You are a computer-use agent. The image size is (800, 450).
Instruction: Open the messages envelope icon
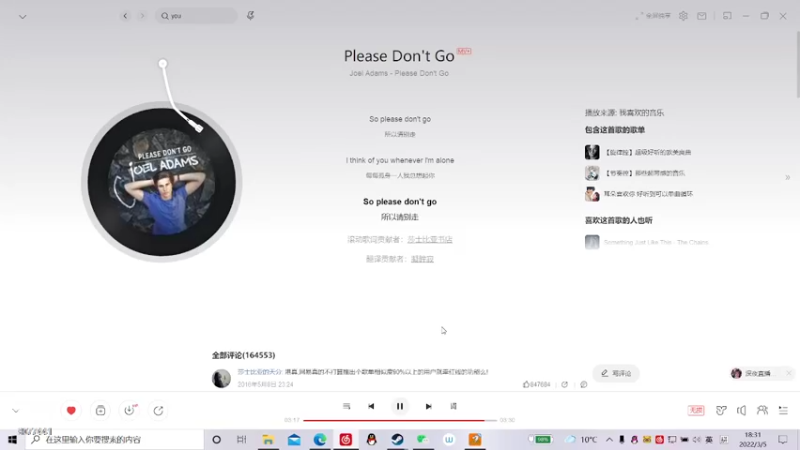coord(702,16)
